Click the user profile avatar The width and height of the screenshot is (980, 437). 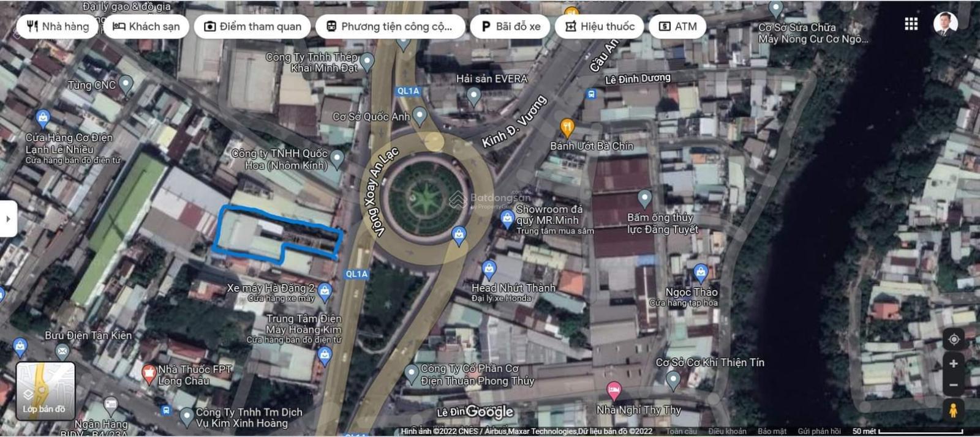coord(945,24)
